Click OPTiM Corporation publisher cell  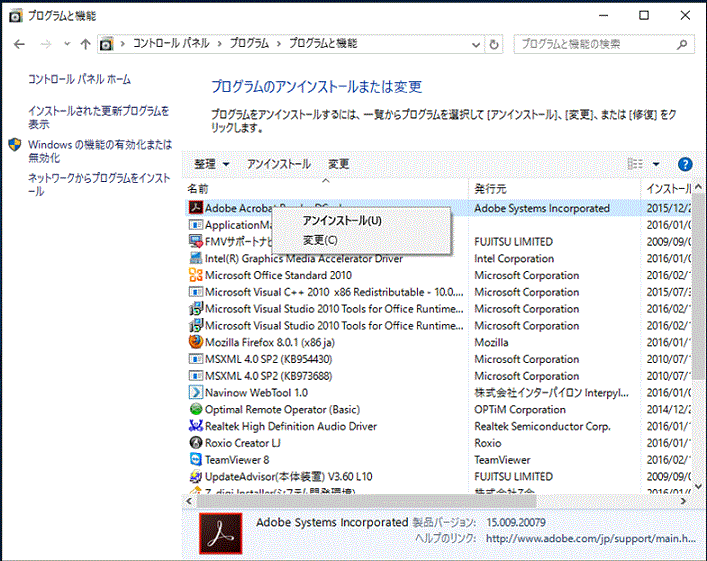click(520, 409)
